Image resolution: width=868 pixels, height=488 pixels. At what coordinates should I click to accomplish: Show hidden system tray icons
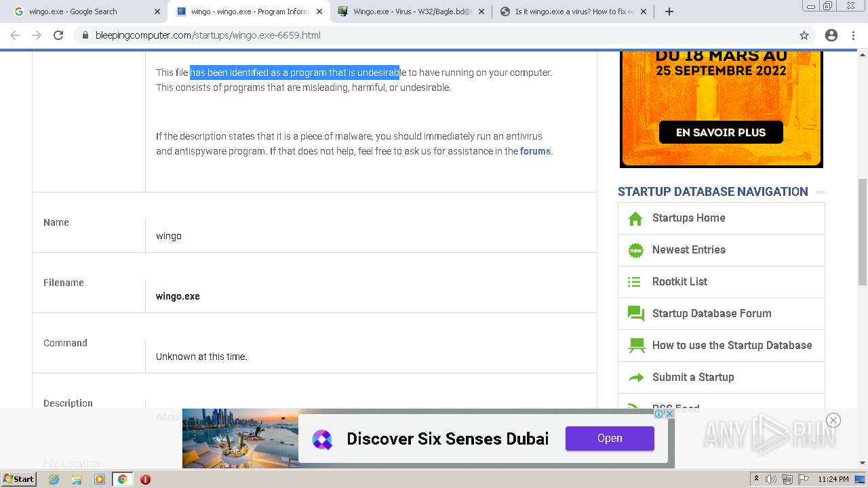pos(756,479)
